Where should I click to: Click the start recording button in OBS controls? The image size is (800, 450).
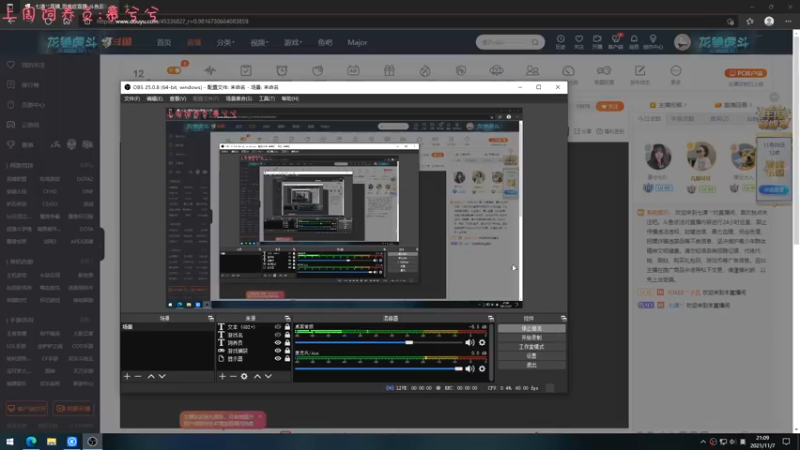(x=532, y=338)
